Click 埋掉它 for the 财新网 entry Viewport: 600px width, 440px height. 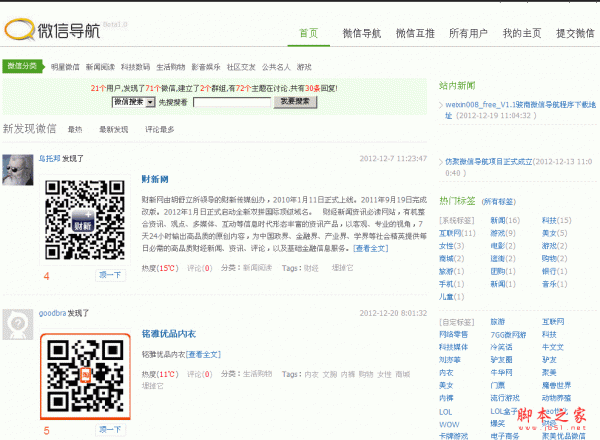coord(342,268)
